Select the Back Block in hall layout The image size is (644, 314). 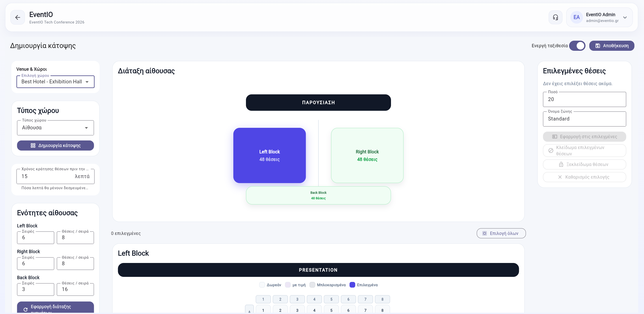click(x=318, y=195)
